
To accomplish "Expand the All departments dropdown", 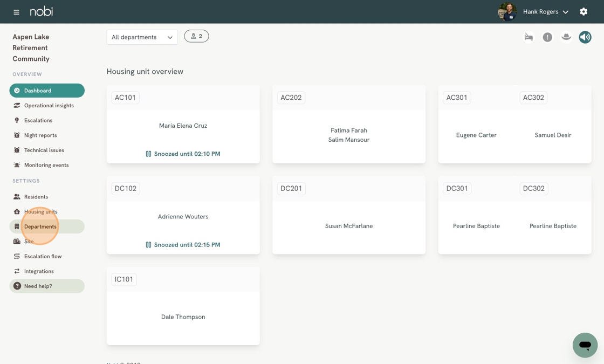I will [142, 37].
